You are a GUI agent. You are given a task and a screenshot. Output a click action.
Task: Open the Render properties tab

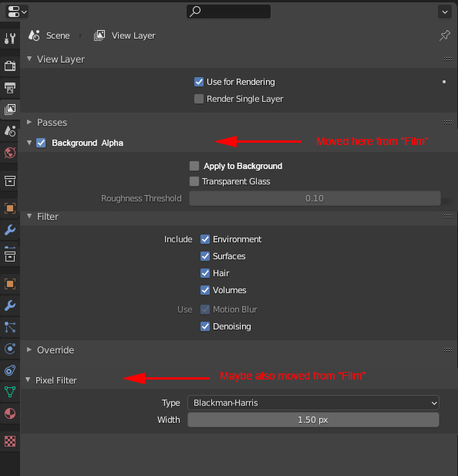[x=10, y=66]
